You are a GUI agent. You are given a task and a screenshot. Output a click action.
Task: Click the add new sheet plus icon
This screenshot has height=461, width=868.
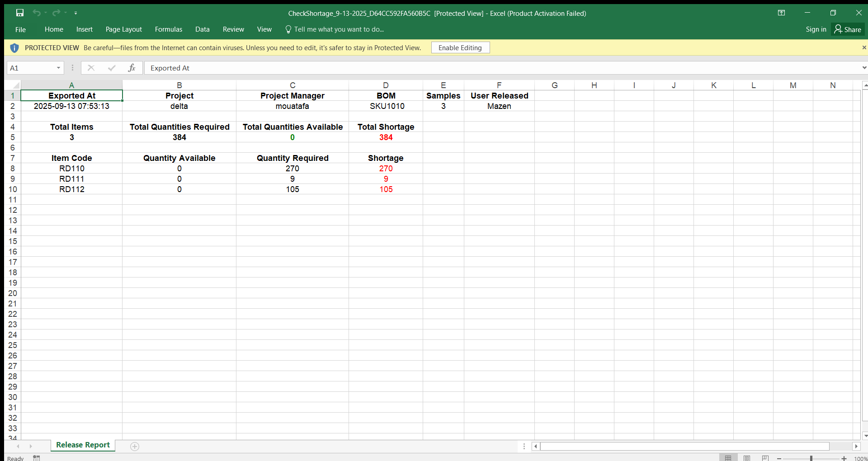(x=135, y=447)
